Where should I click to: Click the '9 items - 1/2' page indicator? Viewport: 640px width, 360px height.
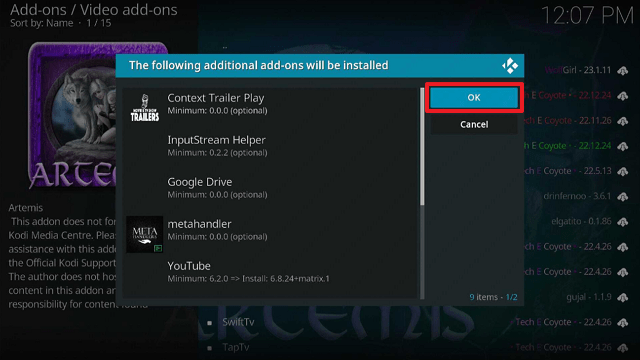[x=493, y=297]
